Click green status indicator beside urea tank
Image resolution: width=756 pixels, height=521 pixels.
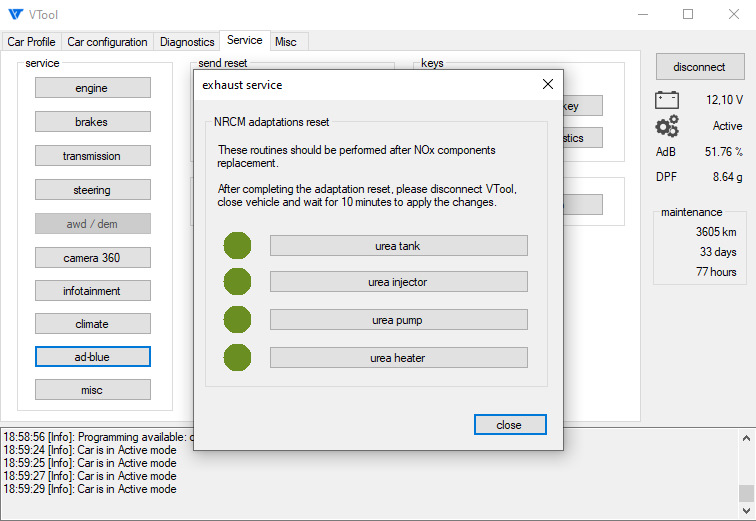(x=237, y=246)
